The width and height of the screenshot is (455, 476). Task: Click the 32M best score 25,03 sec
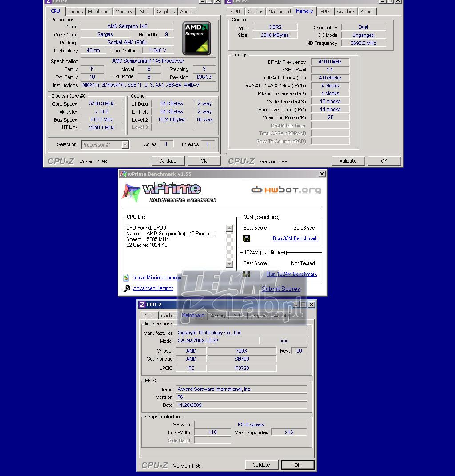[x=304, y=228]
